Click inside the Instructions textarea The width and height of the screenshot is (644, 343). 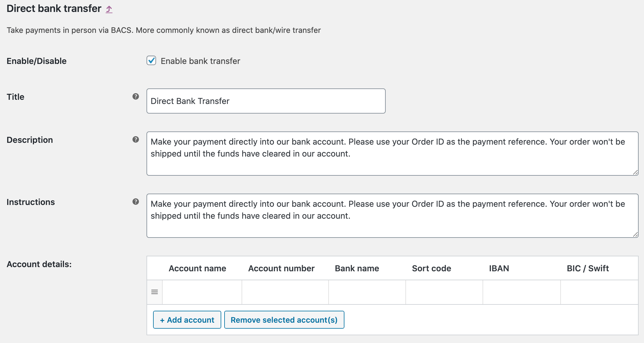pos(393,216)
